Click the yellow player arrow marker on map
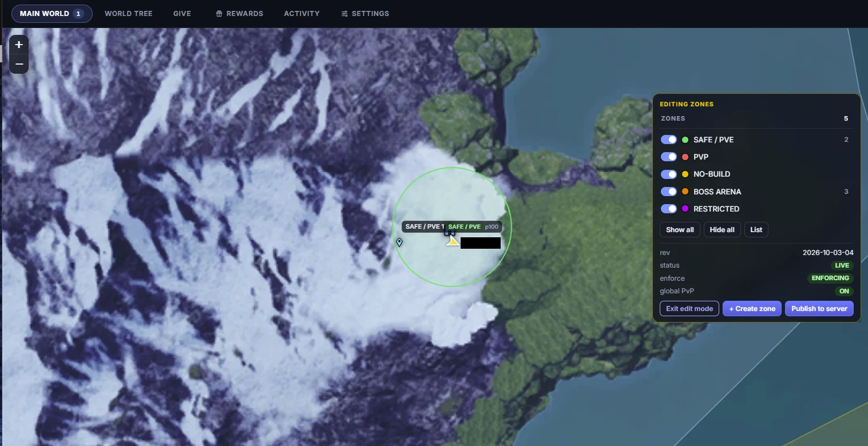Screen dimensions: 868x446 (453, 241)
